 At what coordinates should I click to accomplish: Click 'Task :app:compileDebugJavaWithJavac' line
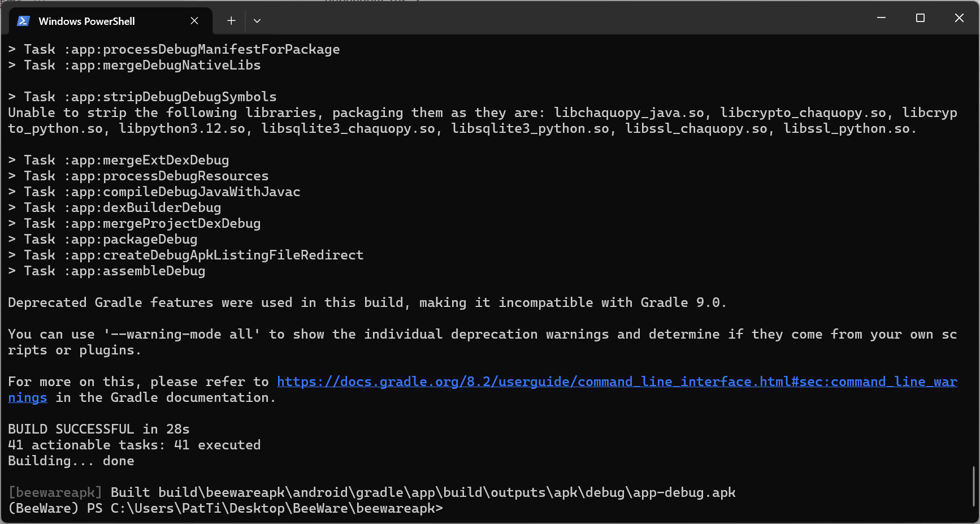[x=154, y=192]
